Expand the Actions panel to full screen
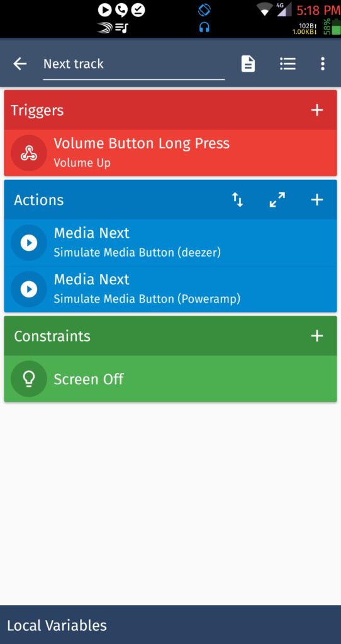Viewport: 341px width, 644px height. point(277,199)
